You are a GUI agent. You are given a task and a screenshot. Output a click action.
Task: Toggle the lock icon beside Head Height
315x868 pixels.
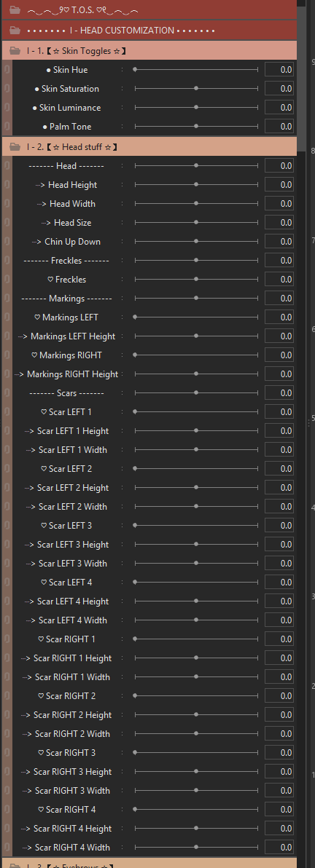pyautogui.click(x=7, y=185)
